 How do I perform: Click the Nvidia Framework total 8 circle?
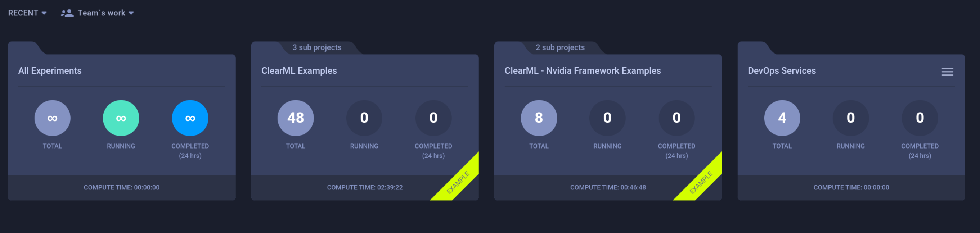pyautogui.click(x=539, y=118)
